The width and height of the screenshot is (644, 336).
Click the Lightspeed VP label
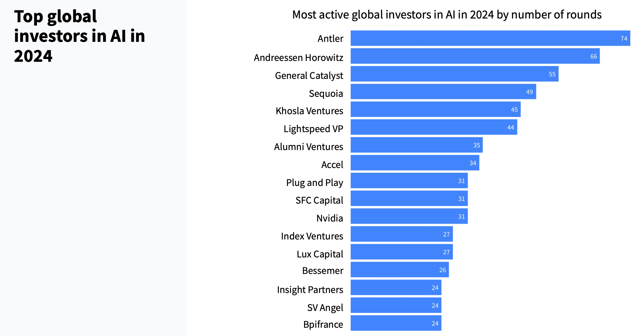313,129
